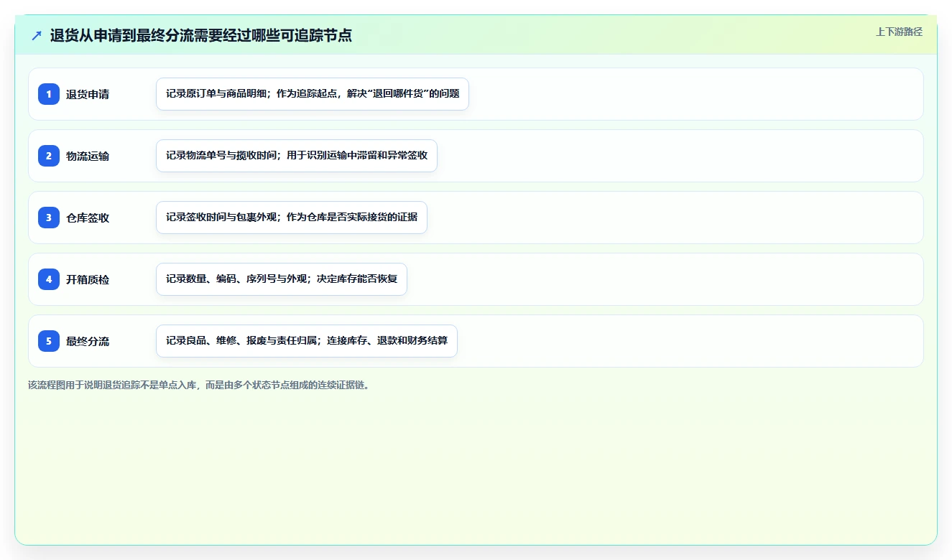Select step number 1 badge
Image resolution: width=952 pixels, height=560 pixels.
coord(49,94)
